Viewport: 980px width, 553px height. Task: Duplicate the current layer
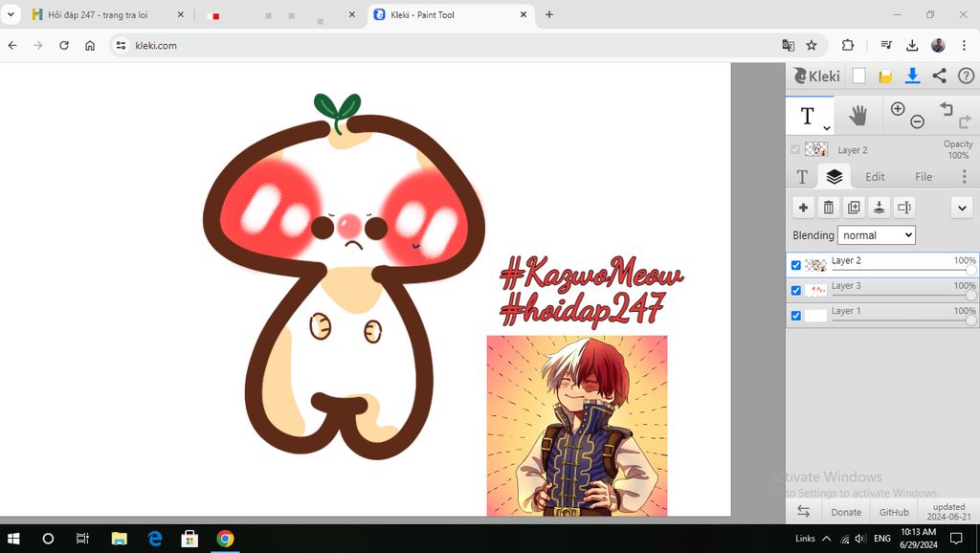854,208
